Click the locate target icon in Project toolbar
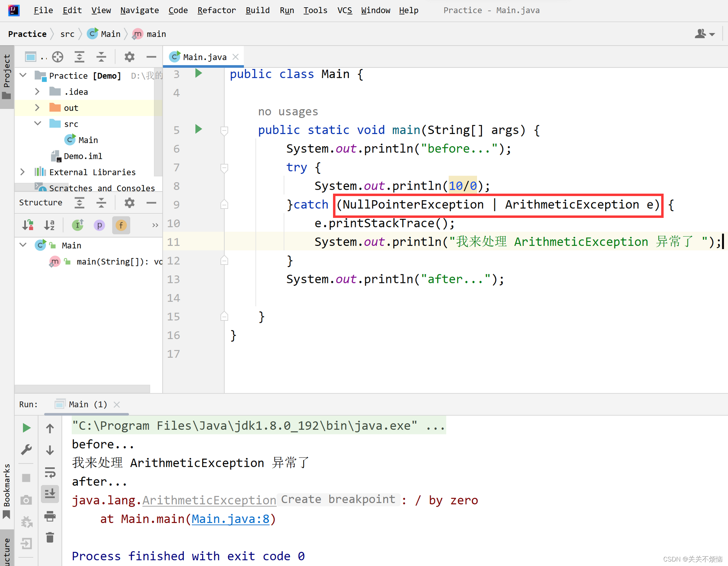The width and height of the screenshot is (728, 566). 58,57
